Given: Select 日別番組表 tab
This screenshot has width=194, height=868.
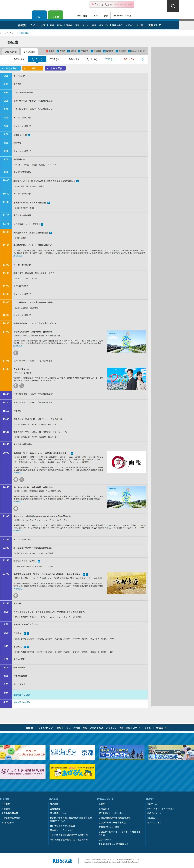Looking at the screenshot, I should click(x=29, y=52).
